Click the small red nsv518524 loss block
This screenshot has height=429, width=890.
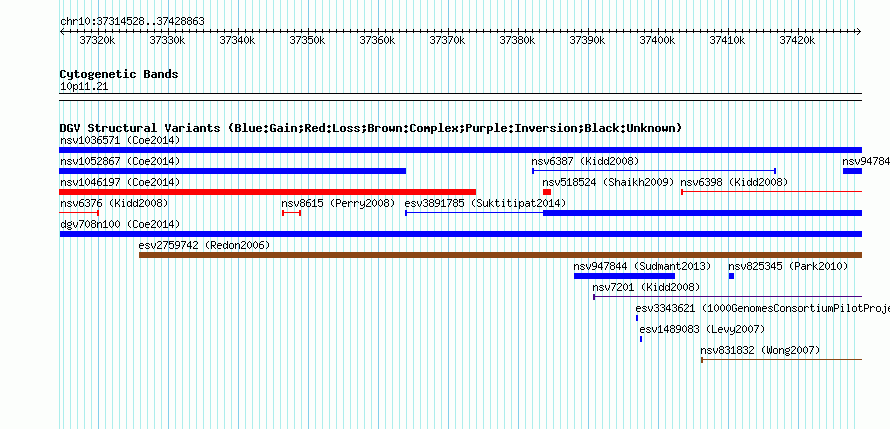547,192
